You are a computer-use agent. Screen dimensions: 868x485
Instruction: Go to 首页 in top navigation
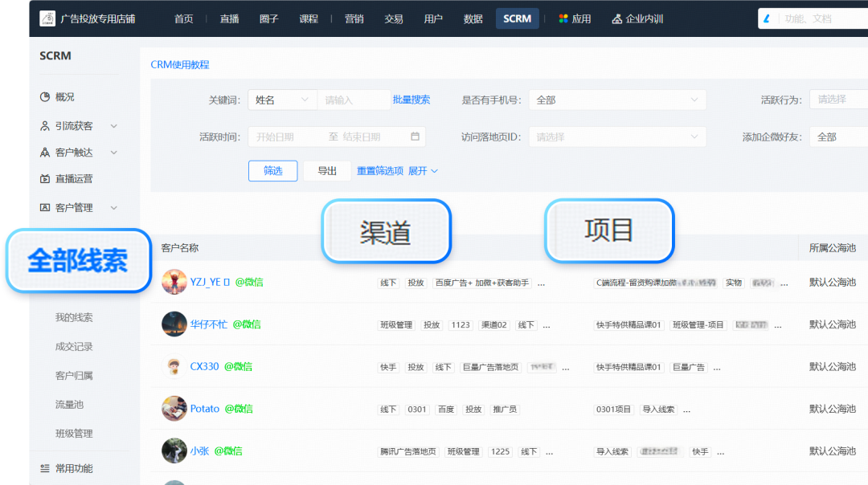[x=184, y=18]
